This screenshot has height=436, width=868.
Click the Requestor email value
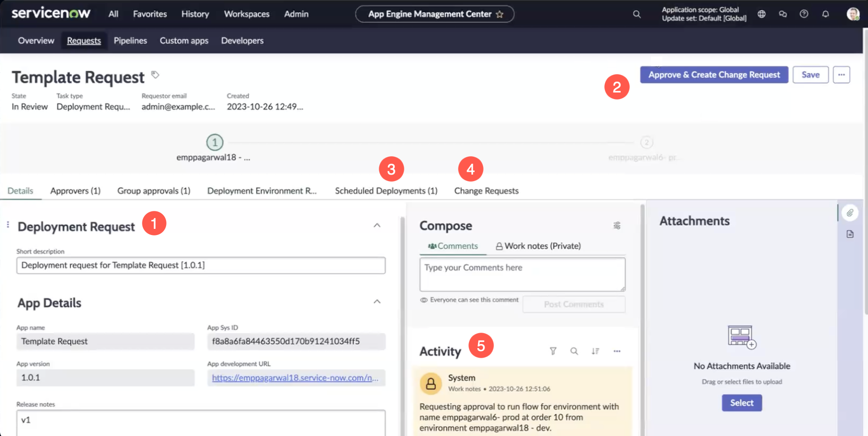[x=178, y=107]
